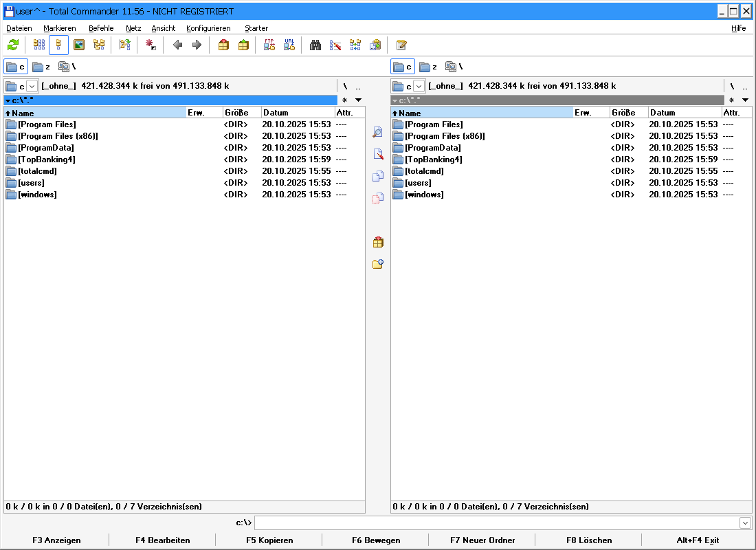Click the green Refresh toolbar icon

coord(13,45)
